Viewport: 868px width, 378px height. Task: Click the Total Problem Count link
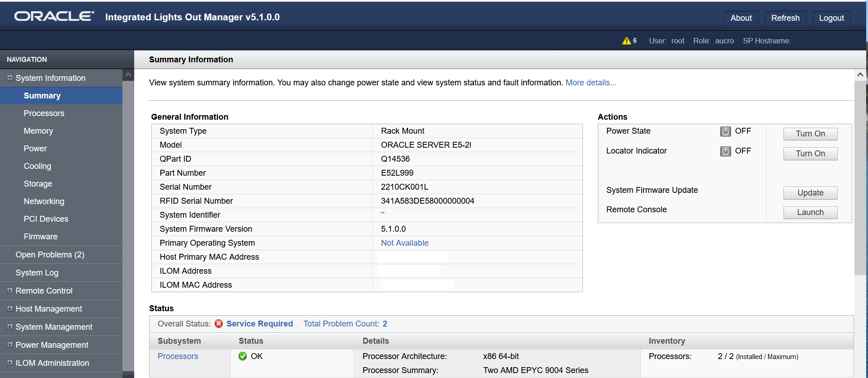pos(345,324)
